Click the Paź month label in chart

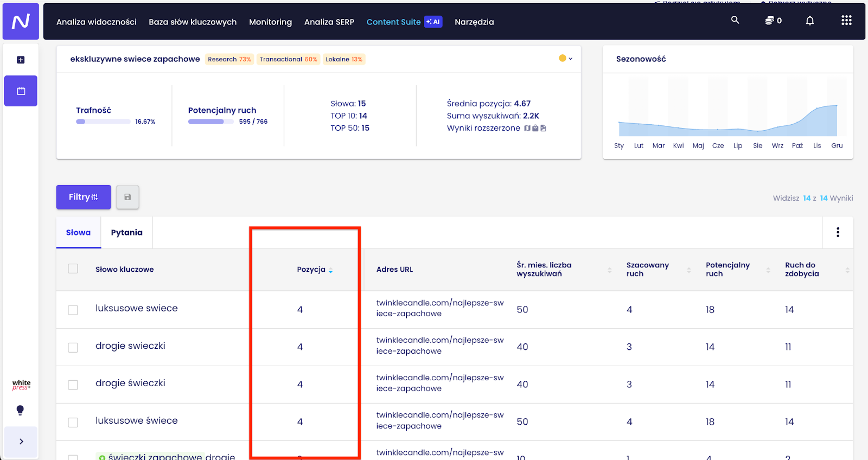[x=797, y=145]
